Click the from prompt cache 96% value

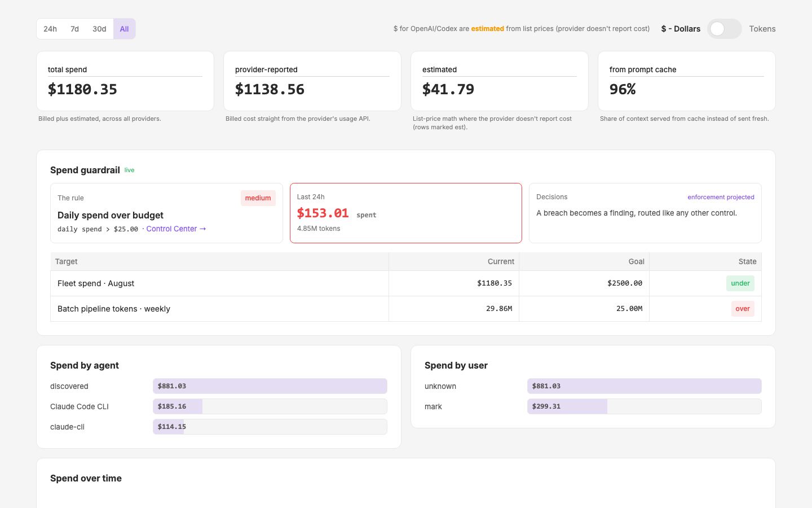click(x=623, y=89)
